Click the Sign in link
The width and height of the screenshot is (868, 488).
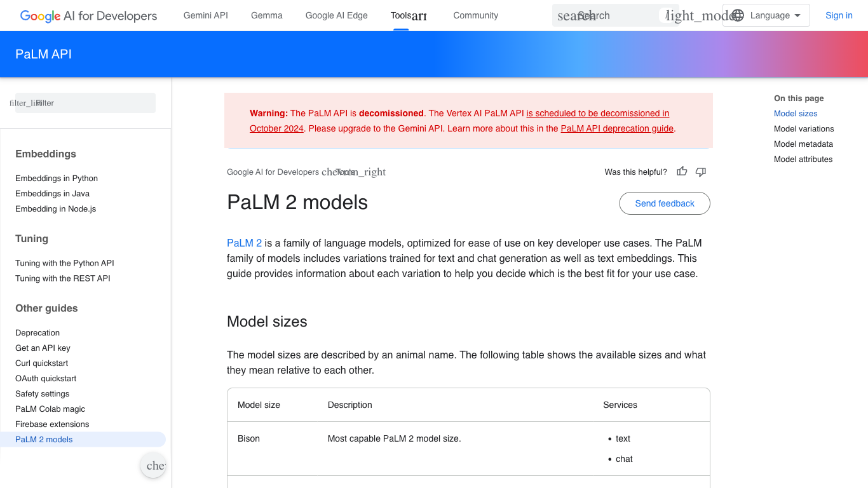coord(839,15)
